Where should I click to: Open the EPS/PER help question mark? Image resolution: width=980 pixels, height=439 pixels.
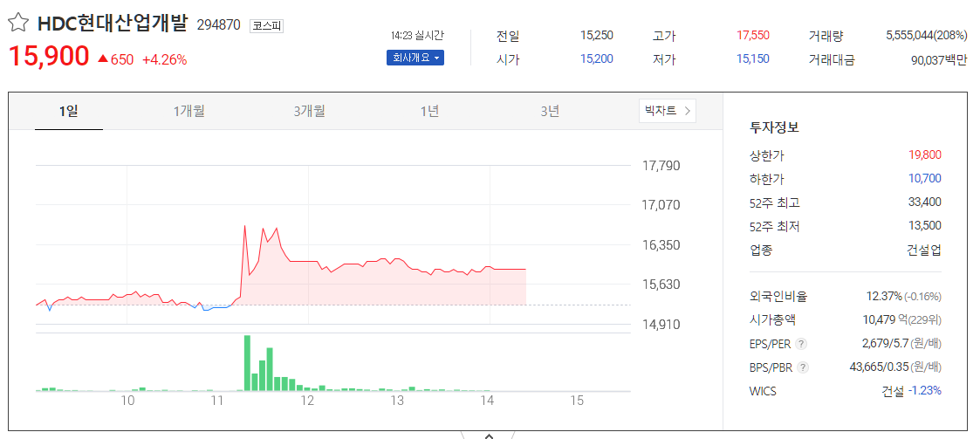[x=801, y=344]
